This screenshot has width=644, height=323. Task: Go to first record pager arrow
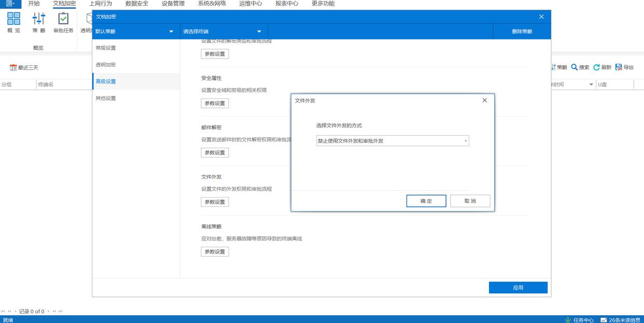click(x=3, y=312)
